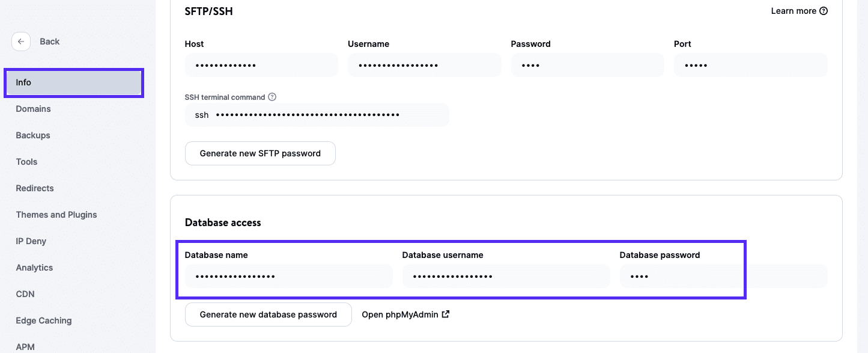Generate a new database password

coord(268,314)
